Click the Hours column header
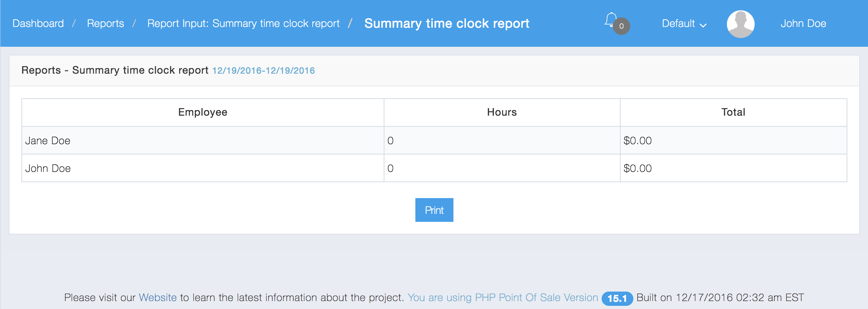868x309 pixels. pyautogui.click(x=502, y=113)
